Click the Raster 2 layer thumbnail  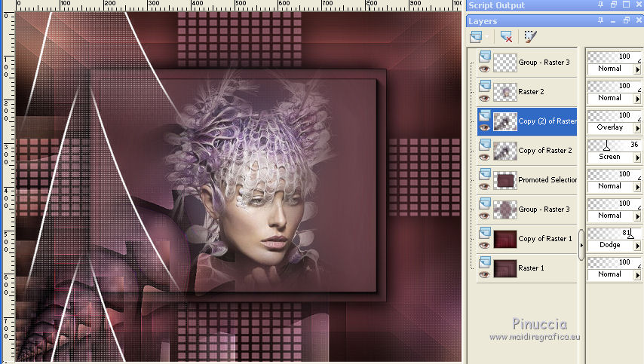coord(504,92)
